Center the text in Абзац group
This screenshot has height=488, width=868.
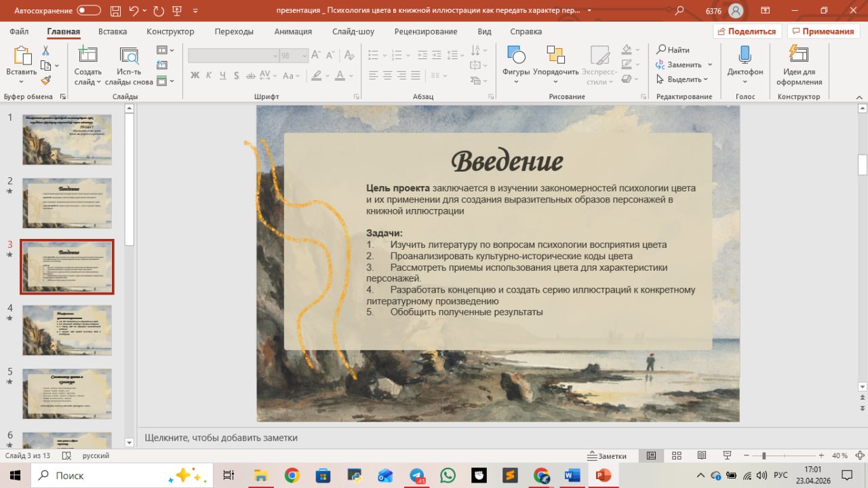tap(387, 75)
